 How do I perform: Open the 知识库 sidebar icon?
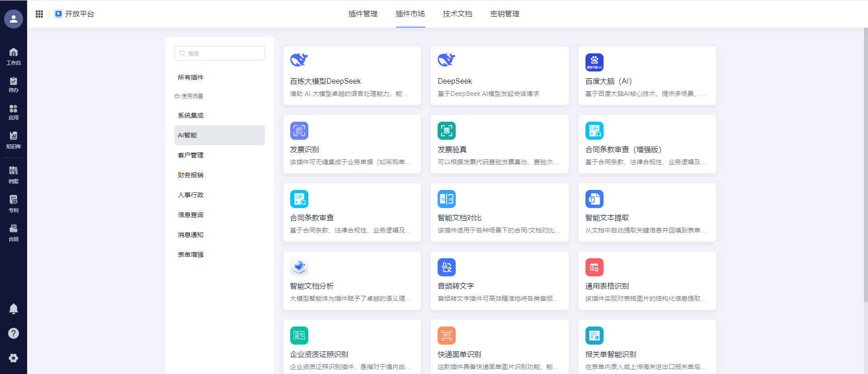14,140
